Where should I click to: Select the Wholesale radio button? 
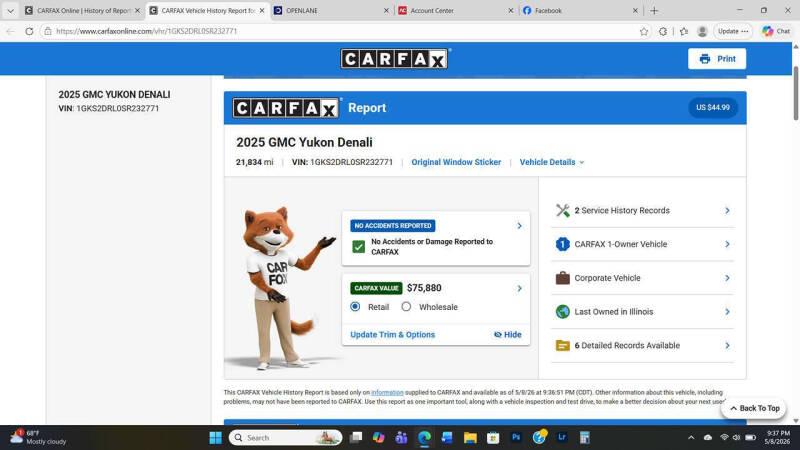pyautogui.click(x=406, y=307)
